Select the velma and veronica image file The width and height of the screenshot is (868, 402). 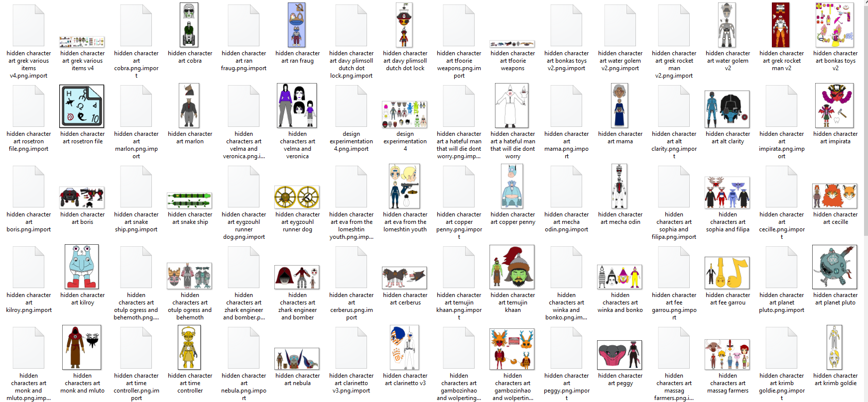tap(297, 105)
